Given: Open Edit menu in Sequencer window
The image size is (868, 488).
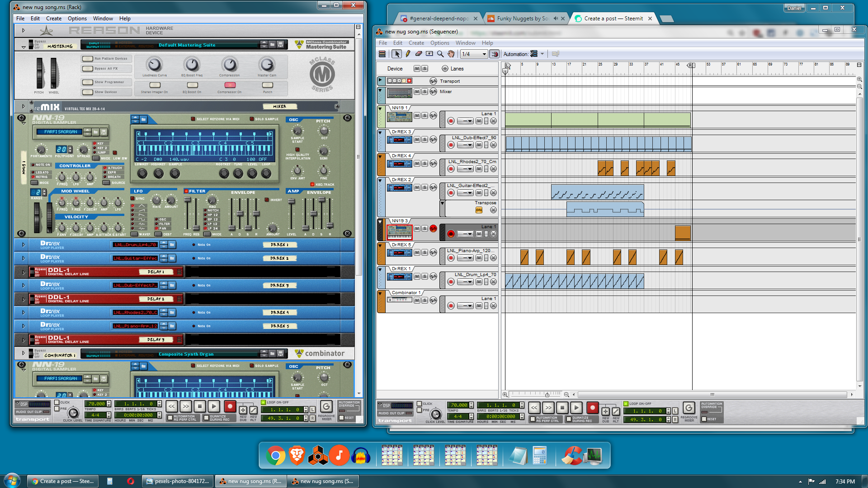Looking at the screenshot, I should pyautogui.click(x=397, y=43).
